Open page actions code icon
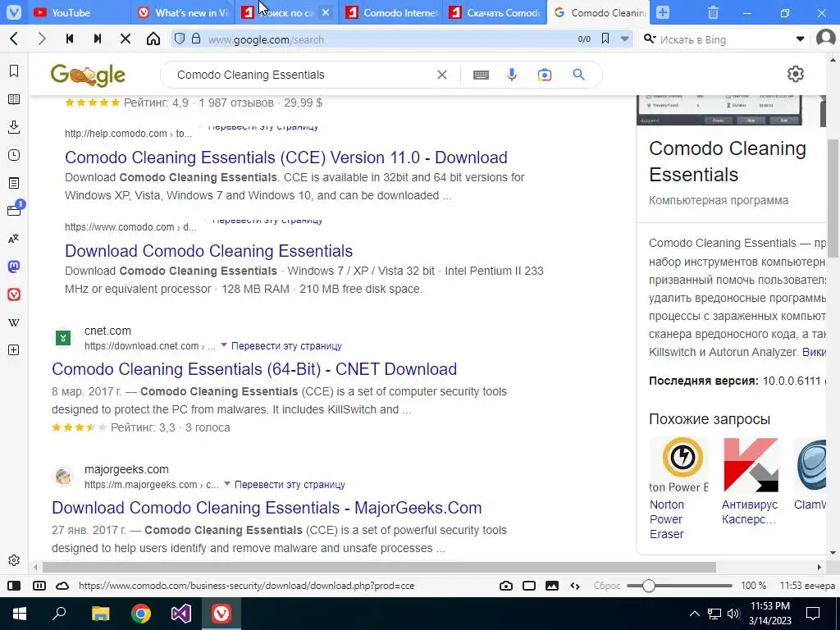The image size is (840, 630). point(575,586)
